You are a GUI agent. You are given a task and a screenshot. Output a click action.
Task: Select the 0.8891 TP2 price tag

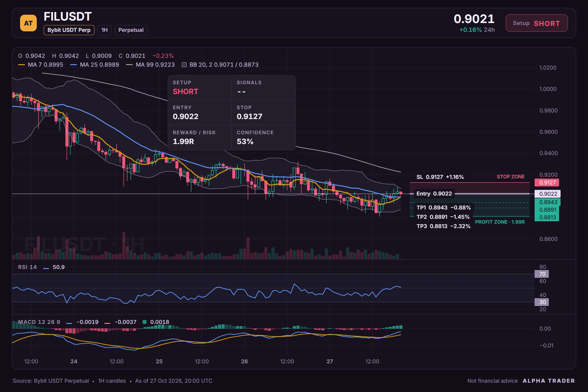click(547, 210)
